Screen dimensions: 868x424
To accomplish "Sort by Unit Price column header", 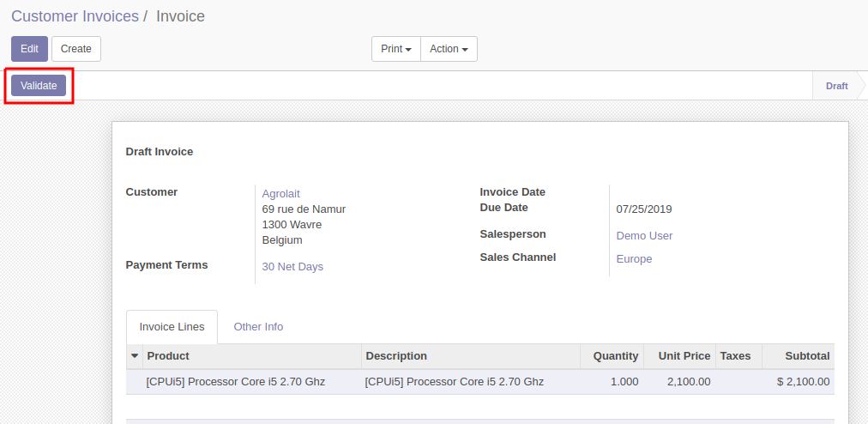I will (679, 356).
